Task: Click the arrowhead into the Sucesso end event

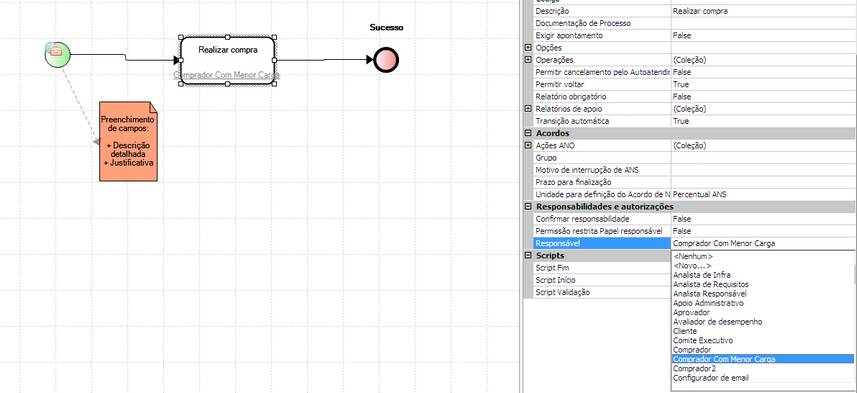Action: point(369,59)
